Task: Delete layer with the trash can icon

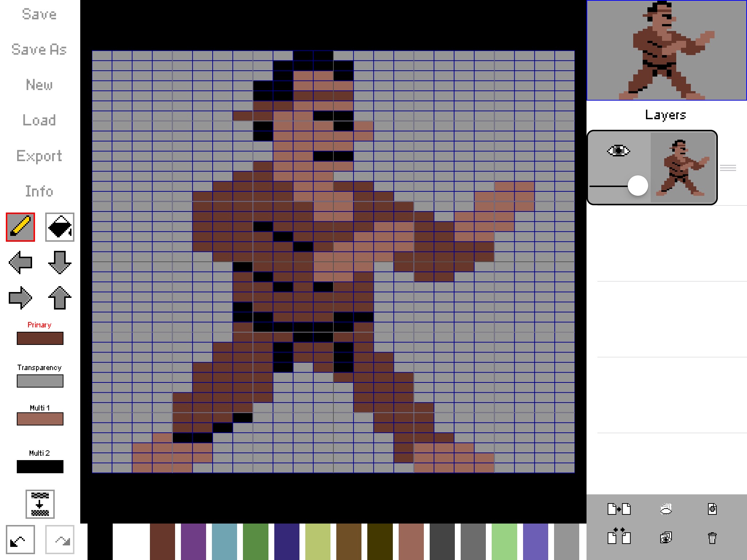Action: (x=712, y=538)
